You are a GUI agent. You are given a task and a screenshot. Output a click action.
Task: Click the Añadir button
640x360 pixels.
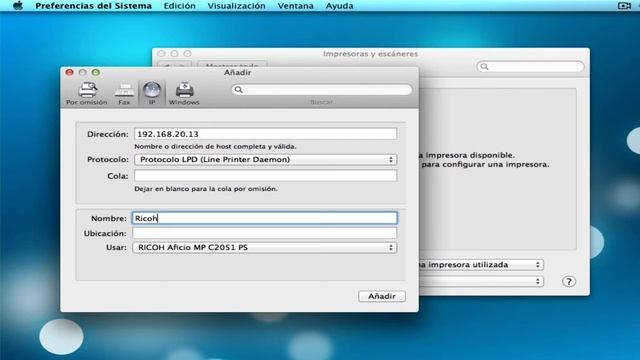coord(382,296)
